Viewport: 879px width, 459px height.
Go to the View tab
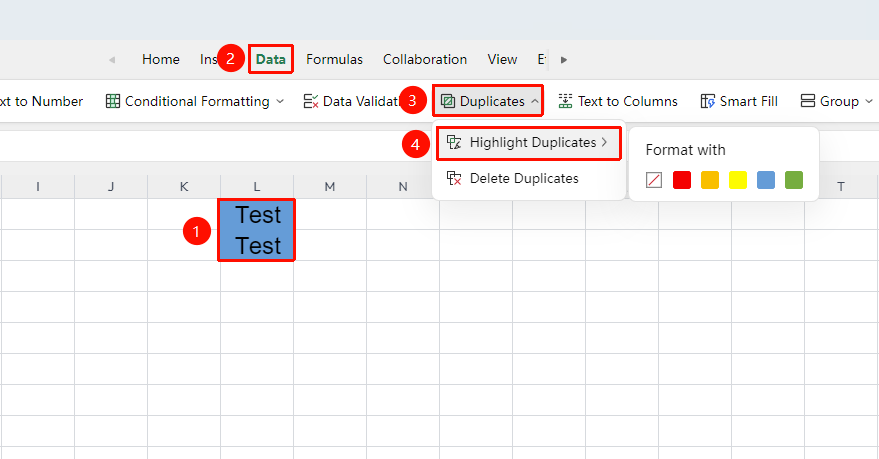point(502,59)
